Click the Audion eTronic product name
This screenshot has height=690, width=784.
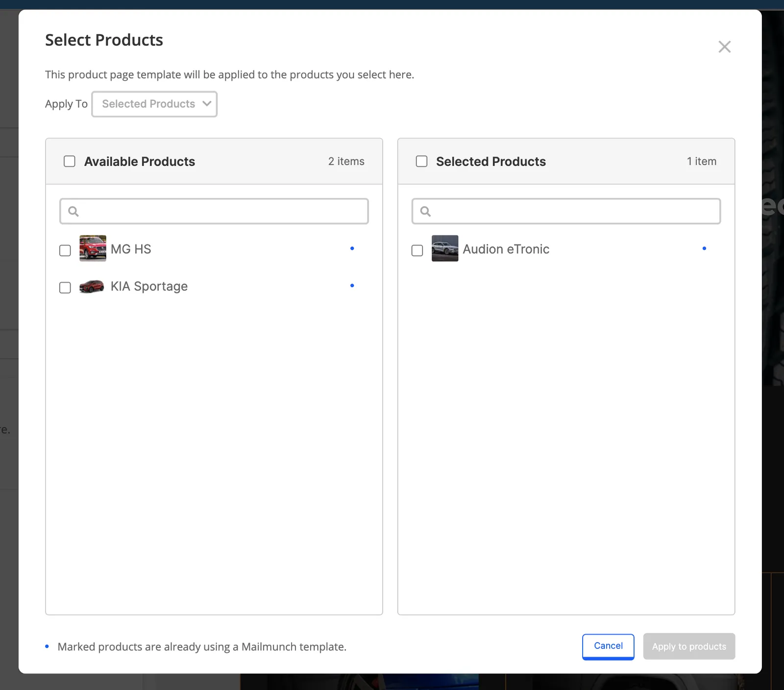point(506,249)
